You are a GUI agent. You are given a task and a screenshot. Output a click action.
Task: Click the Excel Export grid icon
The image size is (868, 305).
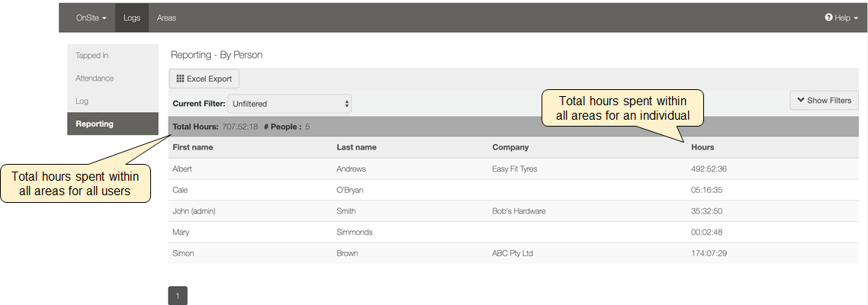(x=180, y=79)
